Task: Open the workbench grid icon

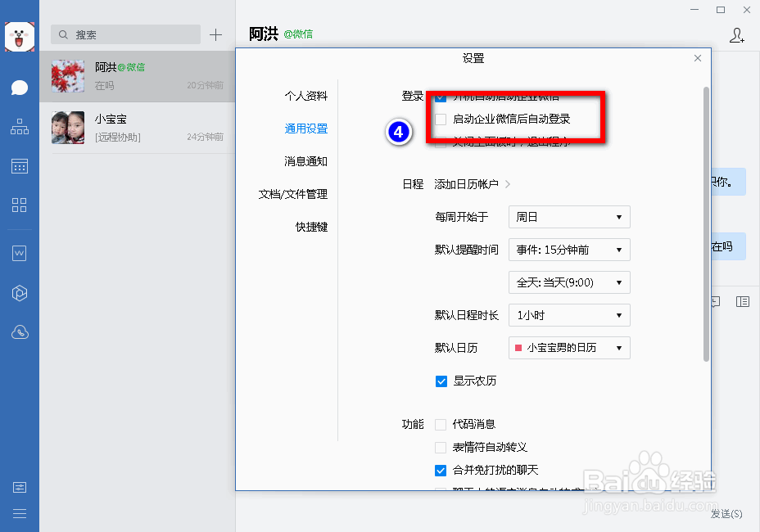Action: pos(19,206)
